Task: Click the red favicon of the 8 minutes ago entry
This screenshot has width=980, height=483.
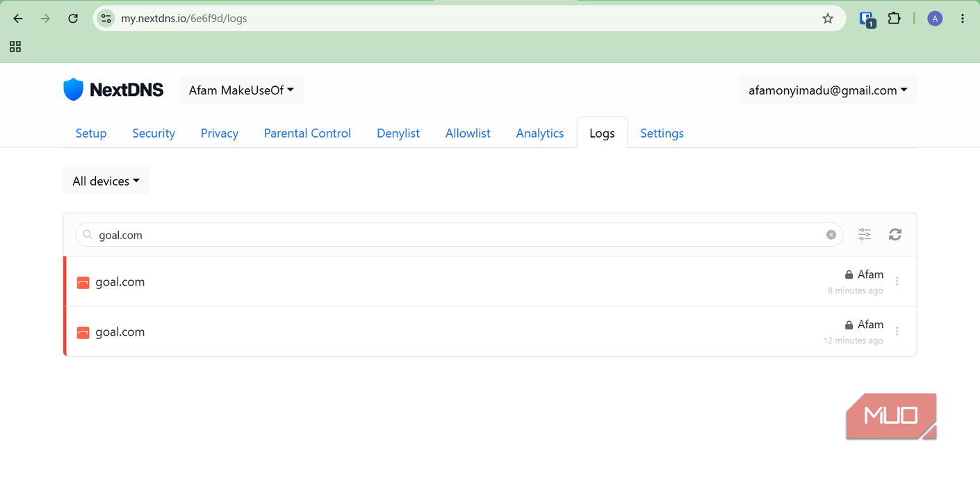Action: click(x=83, y=282)
